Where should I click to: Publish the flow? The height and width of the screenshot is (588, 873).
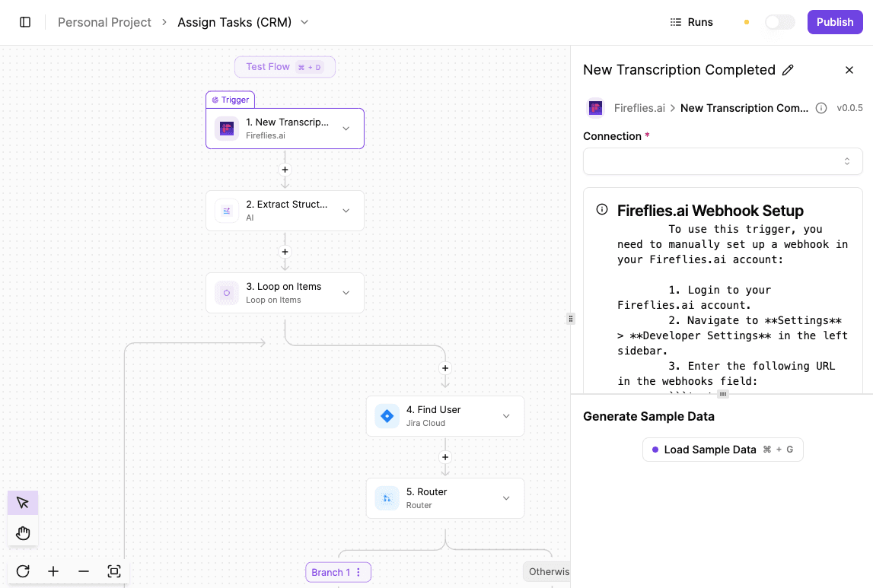click(x=835, y=22)
